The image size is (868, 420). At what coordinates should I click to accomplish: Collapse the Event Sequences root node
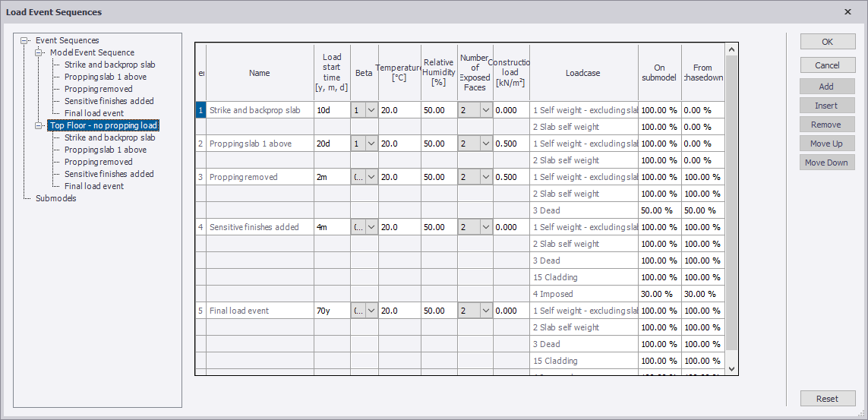(x=25, y=40)
